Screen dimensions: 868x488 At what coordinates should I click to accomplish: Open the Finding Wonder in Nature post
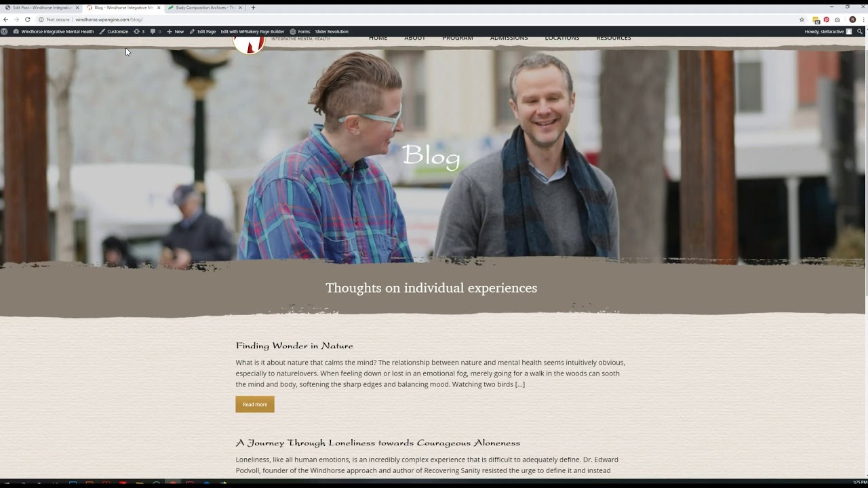(x=294, y=346)
